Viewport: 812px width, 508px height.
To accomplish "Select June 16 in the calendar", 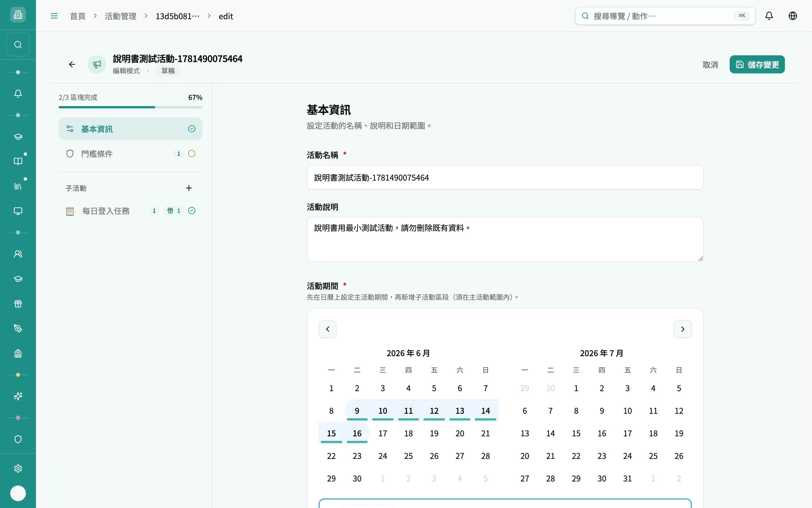I will 357,433.
